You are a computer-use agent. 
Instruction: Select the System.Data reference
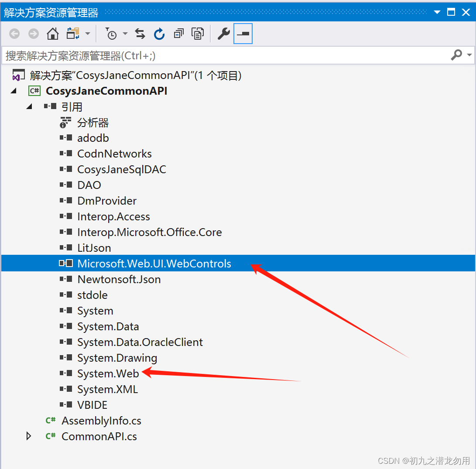(108, 327)
